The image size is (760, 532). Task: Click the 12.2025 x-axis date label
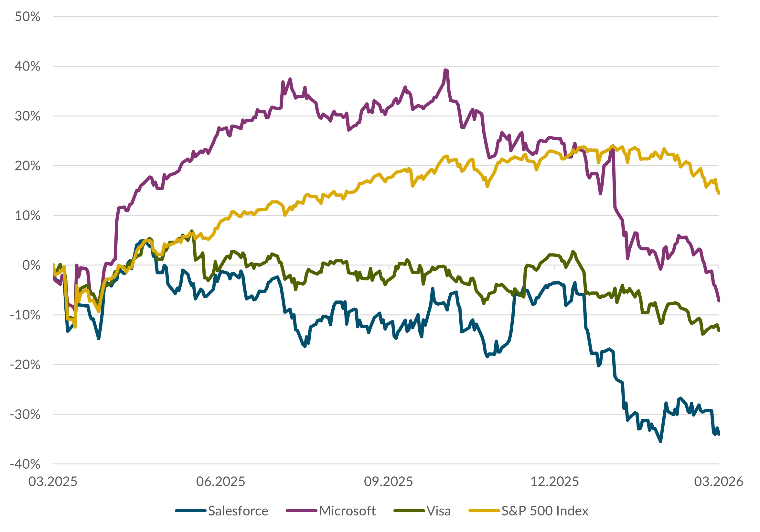(x=554, y=481)
